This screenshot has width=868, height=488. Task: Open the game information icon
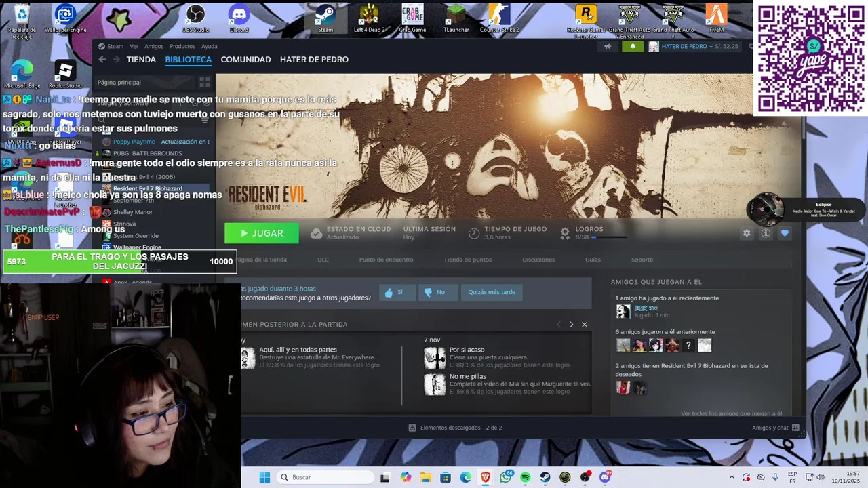click(x=766, y=233)
